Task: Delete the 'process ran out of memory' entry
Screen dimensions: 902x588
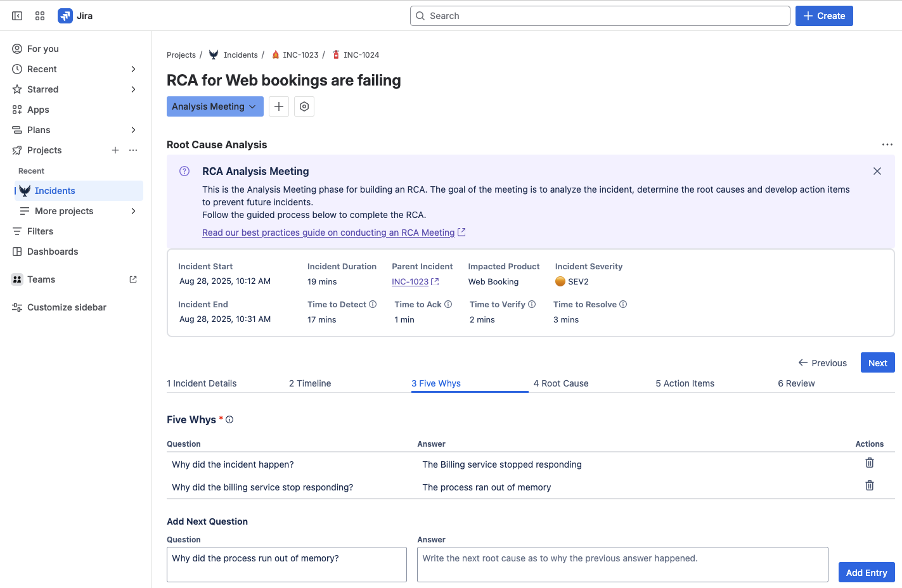Action: click(x=869, y=486)
